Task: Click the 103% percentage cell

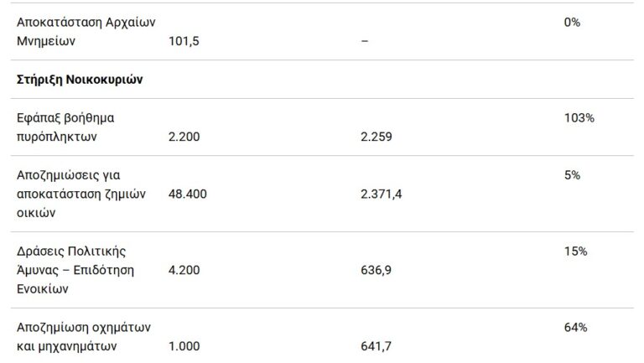Action: [579, 119]
